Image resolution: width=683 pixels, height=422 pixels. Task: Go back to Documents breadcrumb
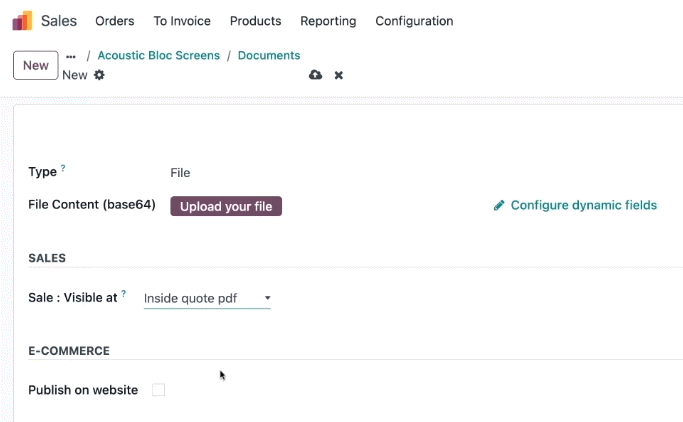[269, 55]
